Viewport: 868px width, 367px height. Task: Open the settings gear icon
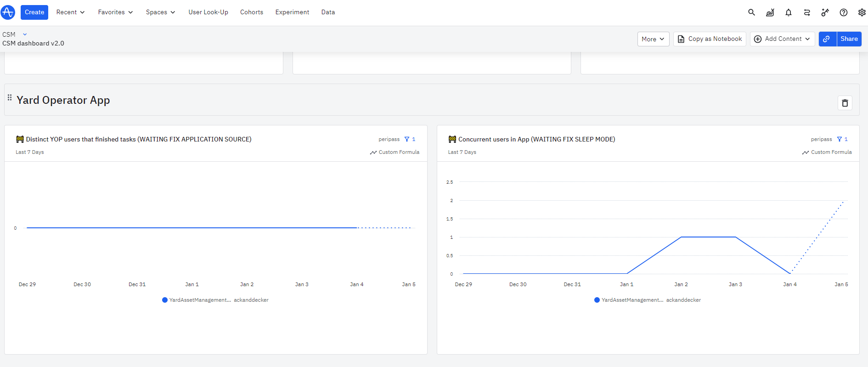click(862, 12)
